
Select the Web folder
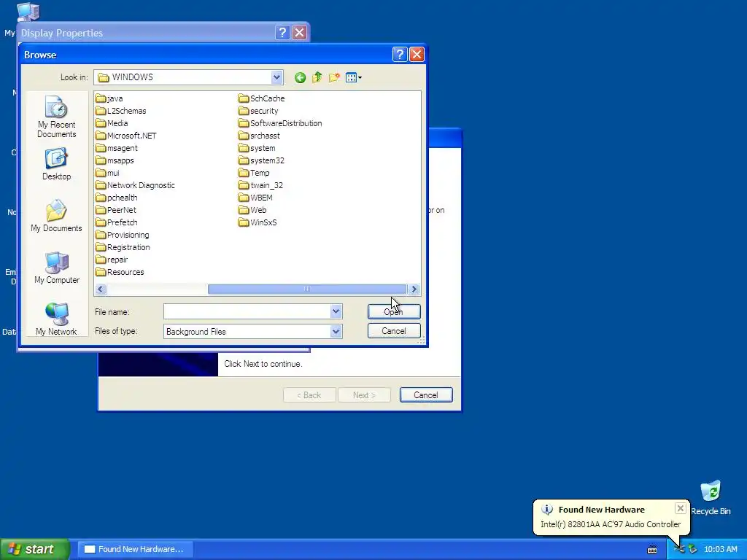(x=252, y=210)
